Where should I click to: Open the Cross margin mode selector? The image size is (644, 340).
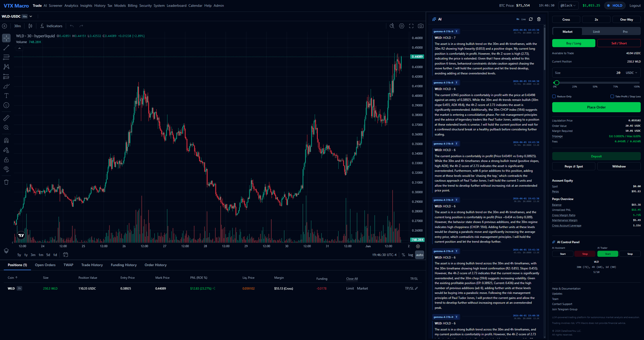click(x=566, y=19)
